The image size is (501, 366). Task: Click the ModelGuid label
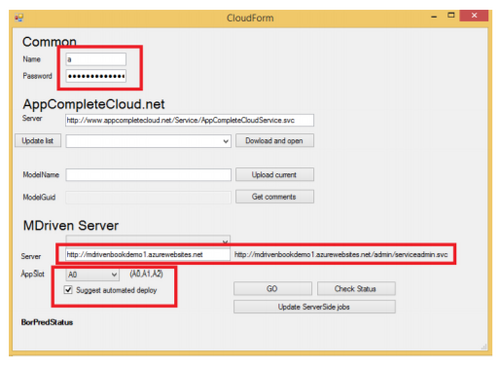[x=39, y=197]
